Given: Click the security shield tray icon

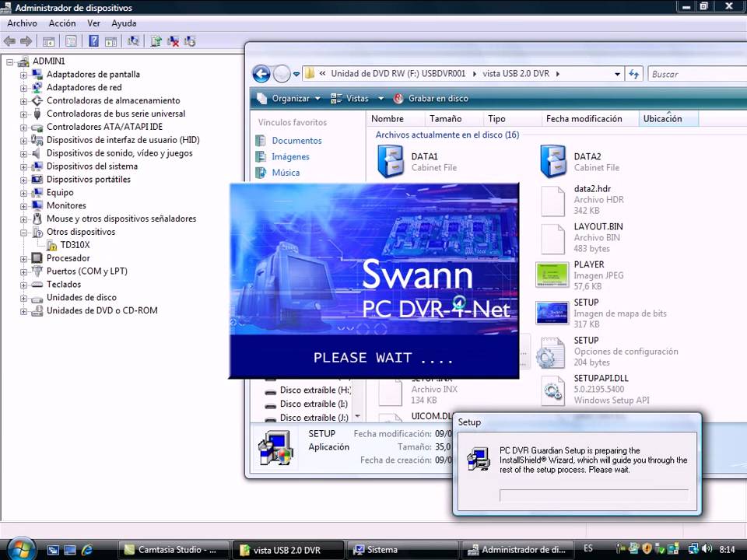Looking at the screenshot, I should tap(647, 548).
